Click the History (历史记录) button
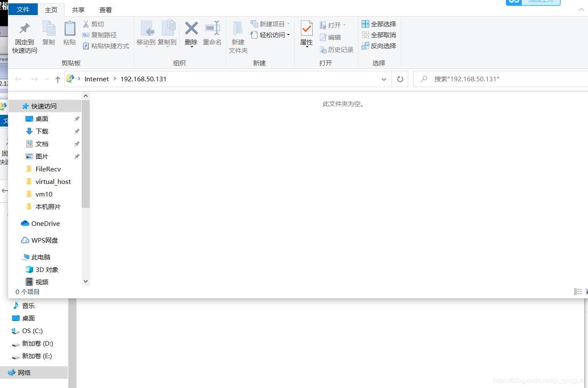The height and width of the screenshot is (388, 588). [337, 49]
